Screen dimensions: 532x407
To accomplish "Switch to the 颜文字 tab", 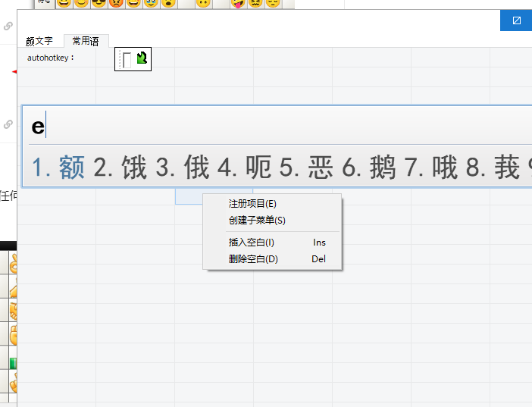I will [x=39, y=41].
